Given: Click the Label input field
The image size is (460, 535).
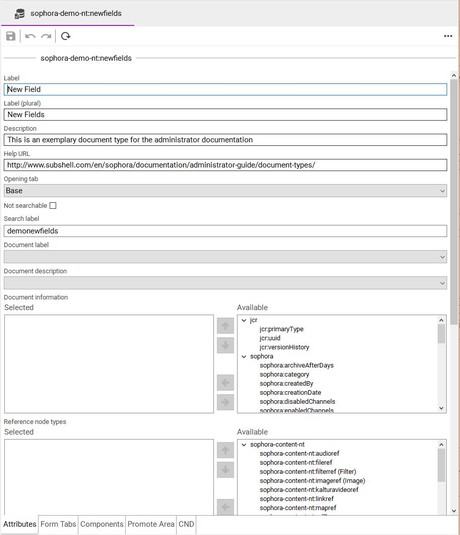Looking at the screenshot, I should coord(225,89).
